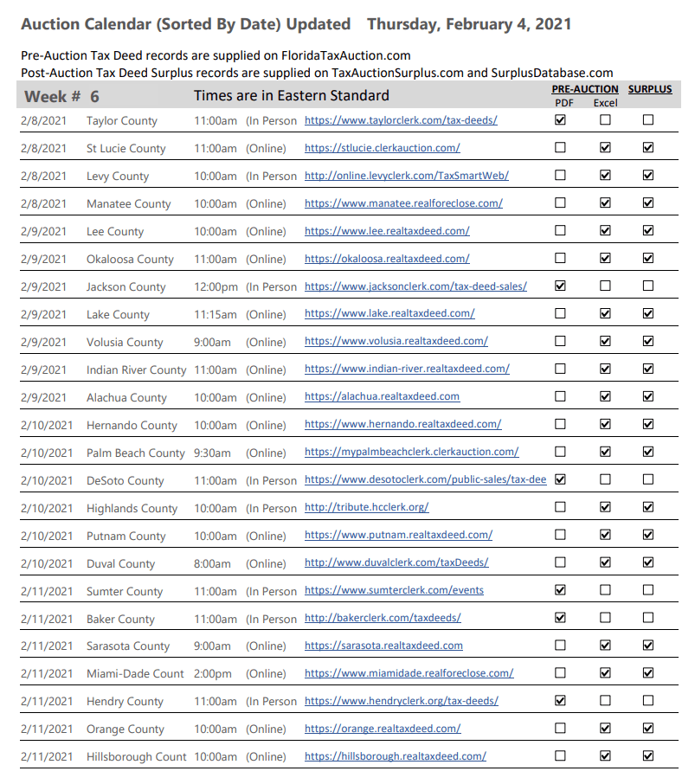Toggle the Surplus checkbox for Hillsborough County
The width and height of the screenshot is (695, 784).
pyautogui.click(x=648, y=756)
